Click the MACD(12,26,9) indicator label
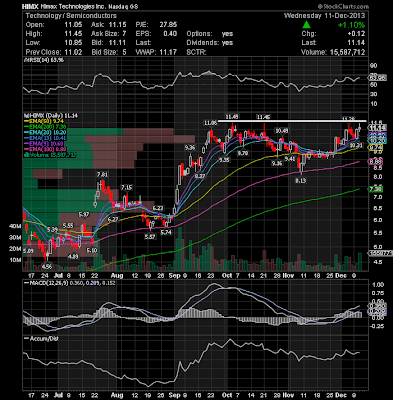The image size is (393, 400). click(43, 283)
